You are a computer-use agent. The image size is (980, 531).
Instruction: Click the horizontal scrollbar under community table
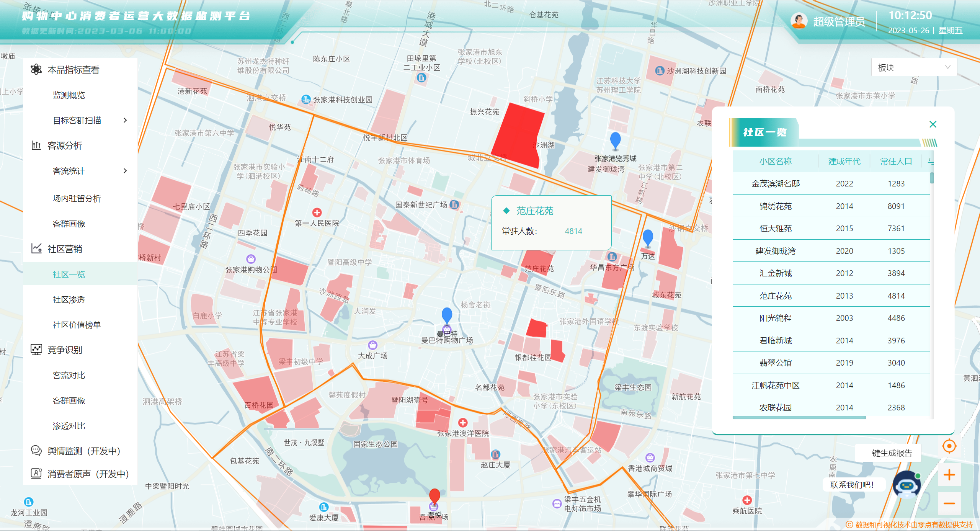pyautogui.click(x=799, y=418)
